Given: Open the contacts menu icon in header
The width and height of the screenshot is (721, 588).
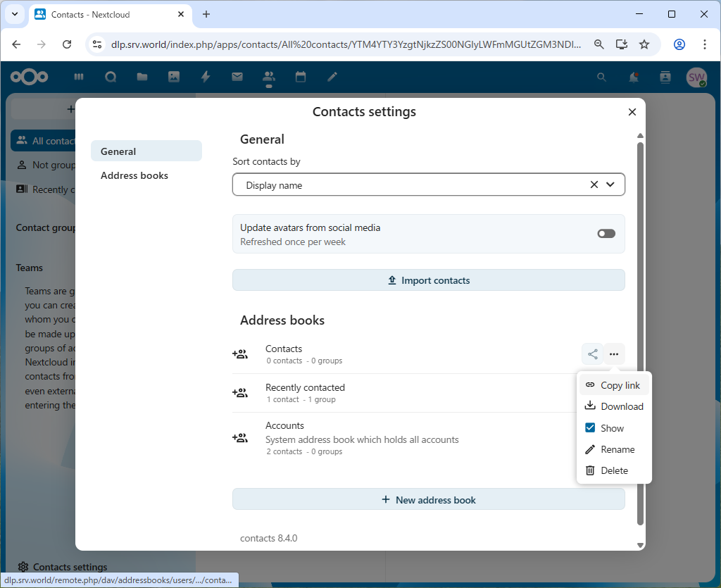Looking at the screenshot, I should (665, 77).
